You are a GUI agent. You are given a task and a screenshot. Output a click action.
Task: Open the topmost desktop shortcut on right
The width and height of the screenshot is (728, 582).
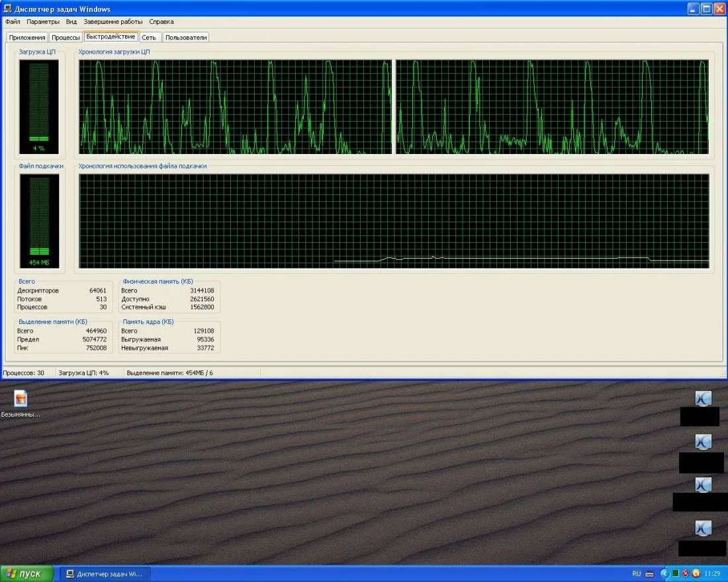pos(703,399)
